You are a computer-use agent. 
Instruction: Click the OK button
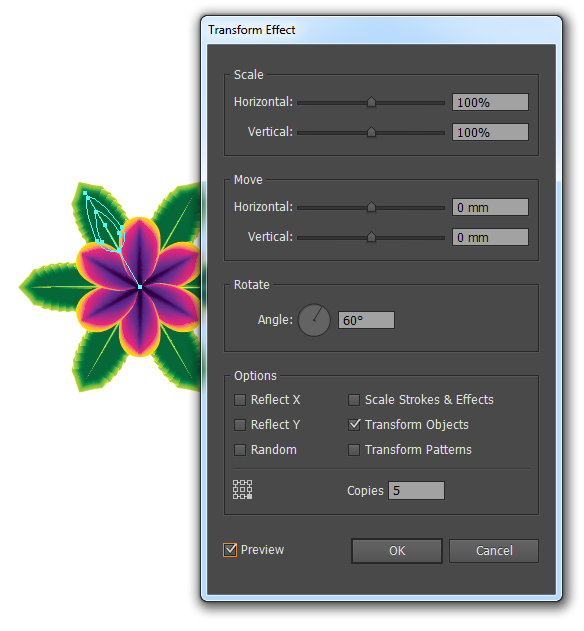point(396,551)
